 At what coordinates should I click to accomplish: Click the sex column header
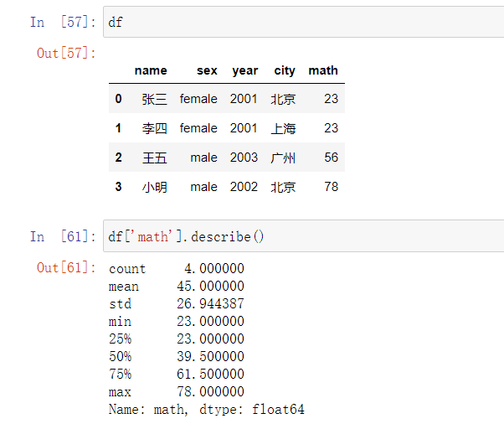[x=207, y=70]
